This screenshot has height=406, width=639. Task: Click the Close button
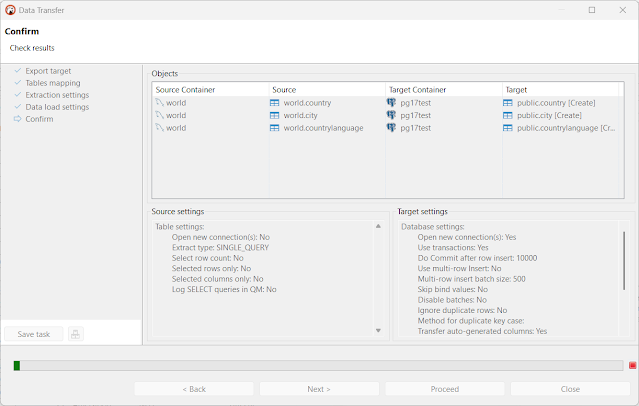(x=570, y=389)
